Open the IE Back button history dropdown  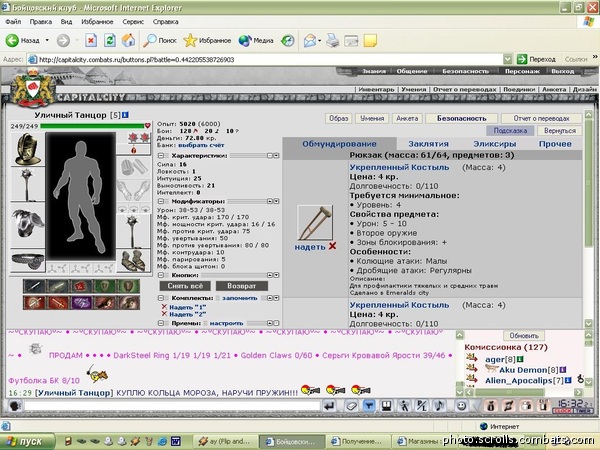click(x=47, y=40)
